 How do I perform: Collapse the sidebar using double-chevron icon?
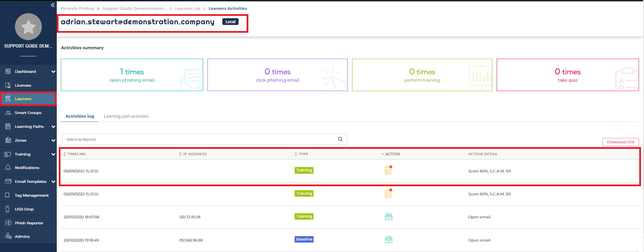tap(53, 5)
